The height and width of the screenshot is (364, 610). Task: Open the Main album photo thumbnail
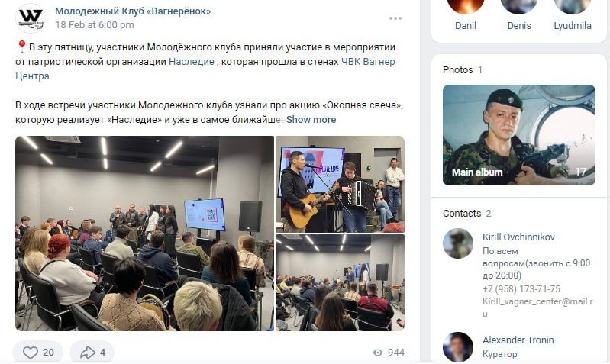coord(519,135)
